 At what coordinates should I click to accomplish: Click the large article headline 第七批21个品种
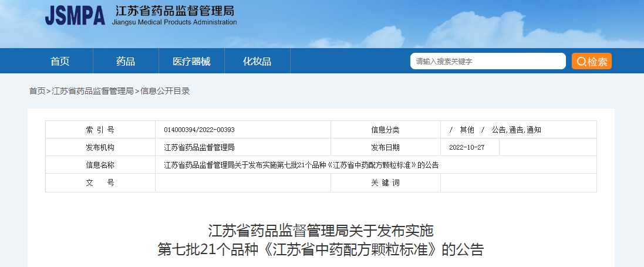(x=321, y=249)
